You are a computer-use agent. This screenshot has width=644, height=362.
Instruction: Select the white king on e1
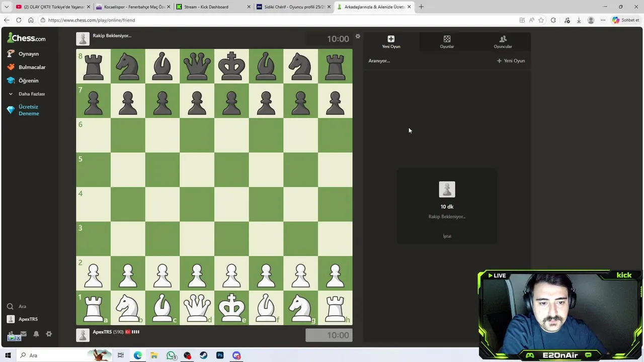point(231,308)
